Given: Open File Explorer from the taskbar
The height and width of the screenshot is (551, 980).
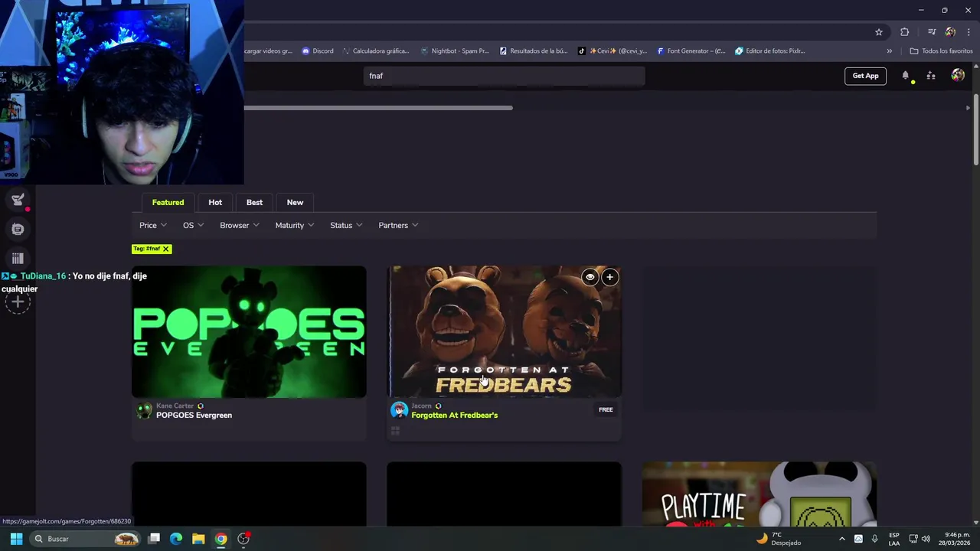Looking at the screenshot, I should click(x=198, y=539).
